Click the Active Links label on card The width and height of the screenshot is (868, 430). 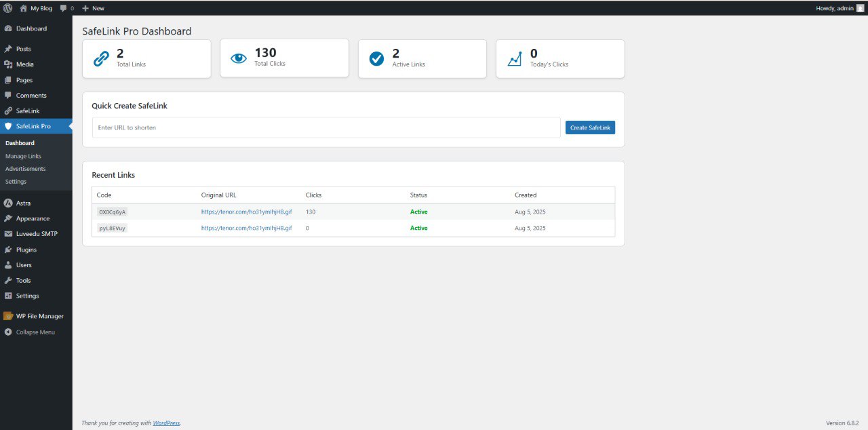[x=409, y=64]
